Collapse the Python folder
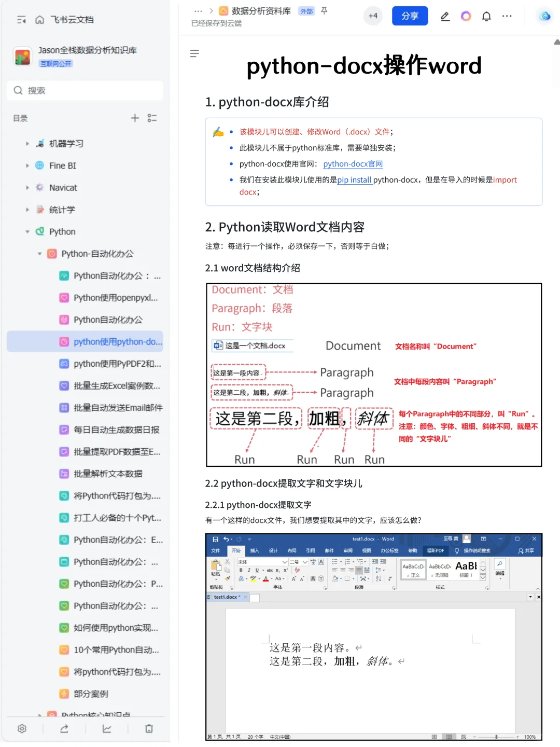Screen dimensions: 560x747 (x=27, y=231)
